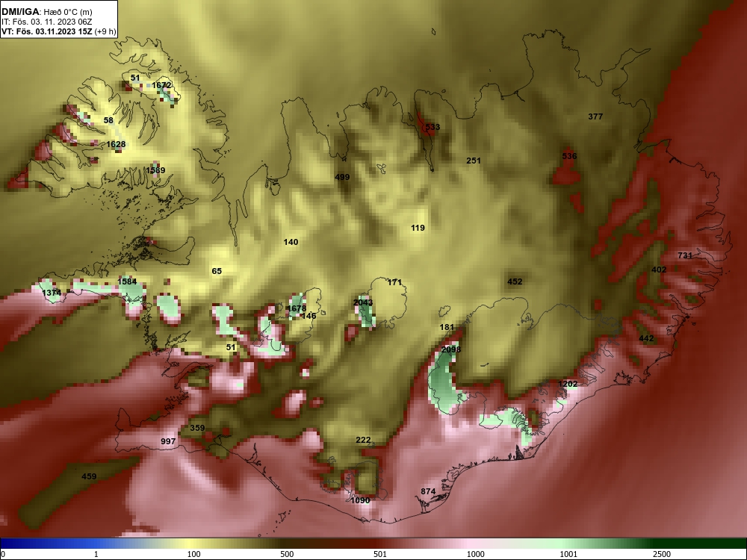Click the 1678 height label
This screenshot has height=560, width=747.
pyautogui.click(x=297, y=308)
